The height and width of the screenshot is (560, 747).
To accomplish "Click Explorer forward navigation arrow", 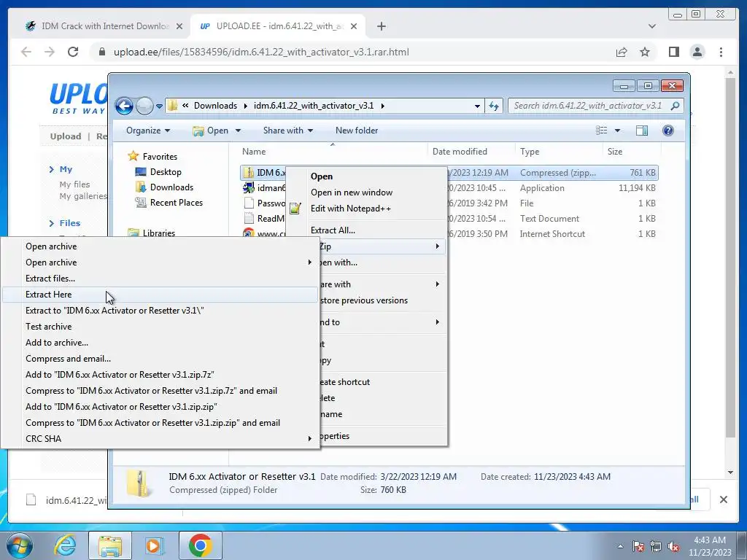I will click(144, 106).
